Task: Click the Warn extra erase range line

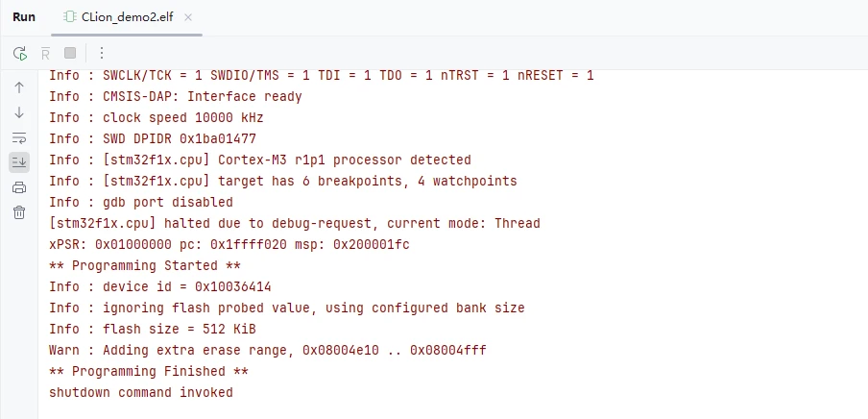Action: (267, 350)
